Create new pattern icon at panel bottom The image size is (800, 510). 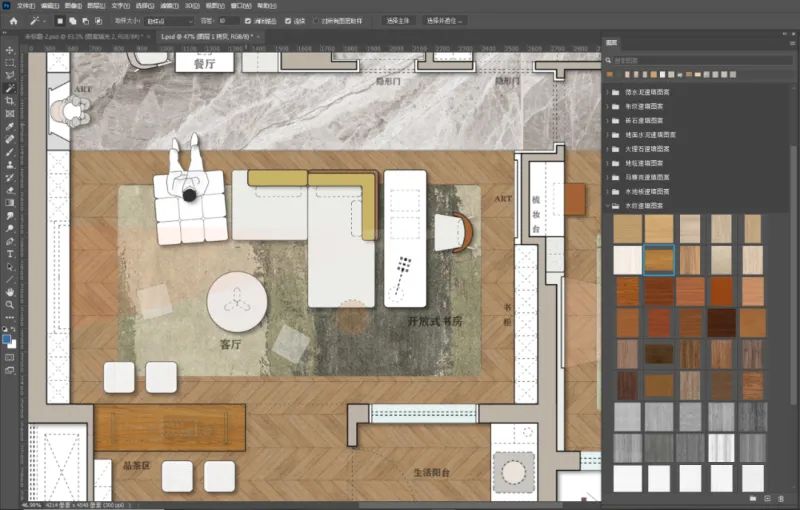tap(767, 498)
